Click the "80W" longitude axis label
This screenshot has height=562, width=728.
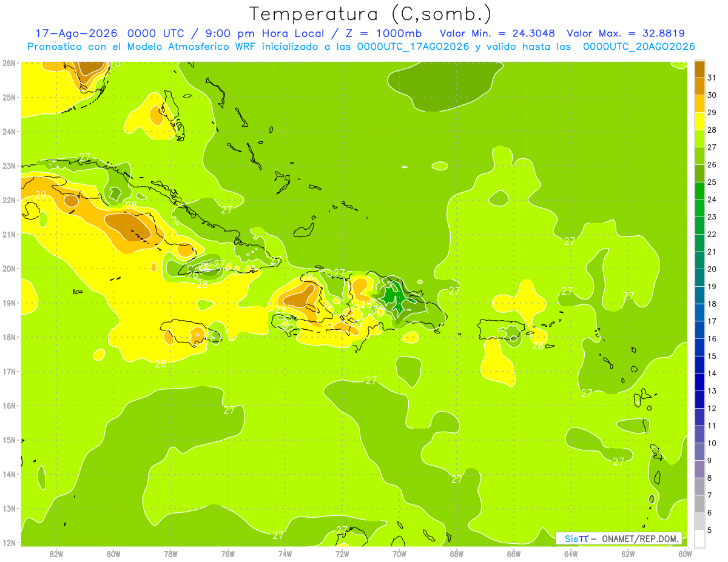pyautogui.click(x=113, y=554)
